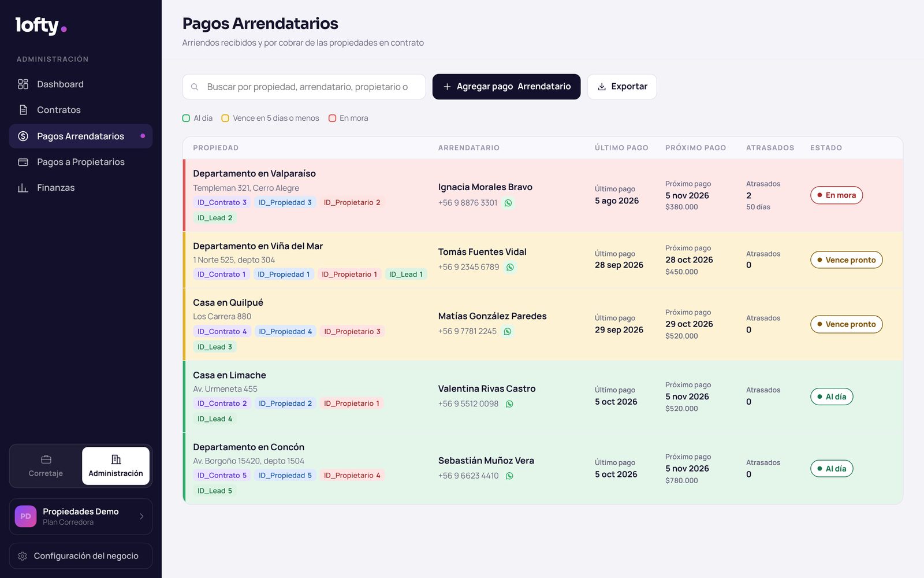Open WhatsApp for Ignacia Morales Bravo
924x578 pixels.
(508, 203)
